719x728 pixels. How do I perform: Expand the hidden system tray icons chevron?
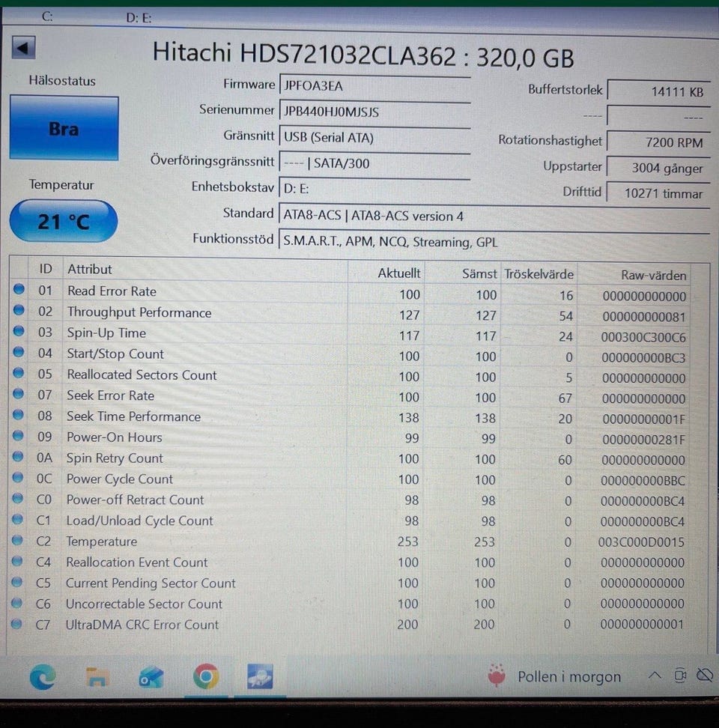[655, 676]
